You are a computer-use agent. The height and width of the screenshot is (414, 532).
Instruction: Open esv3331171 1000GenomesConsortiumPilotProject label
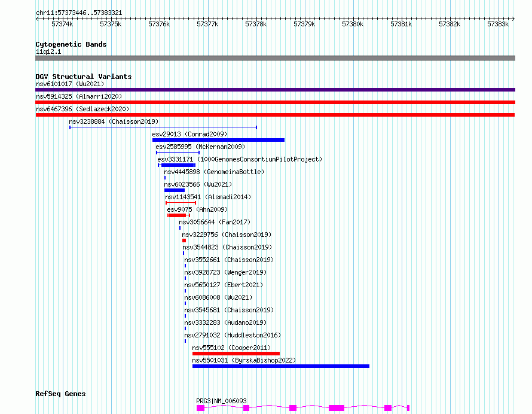tap(240, 159)
